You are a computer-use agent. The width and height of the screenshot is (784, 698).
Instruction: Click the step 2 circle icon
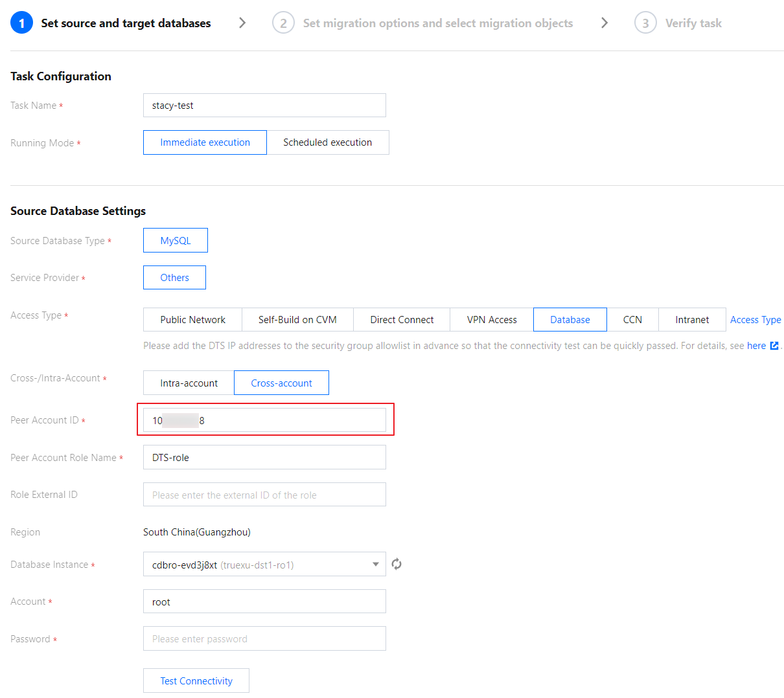point(283,23)
